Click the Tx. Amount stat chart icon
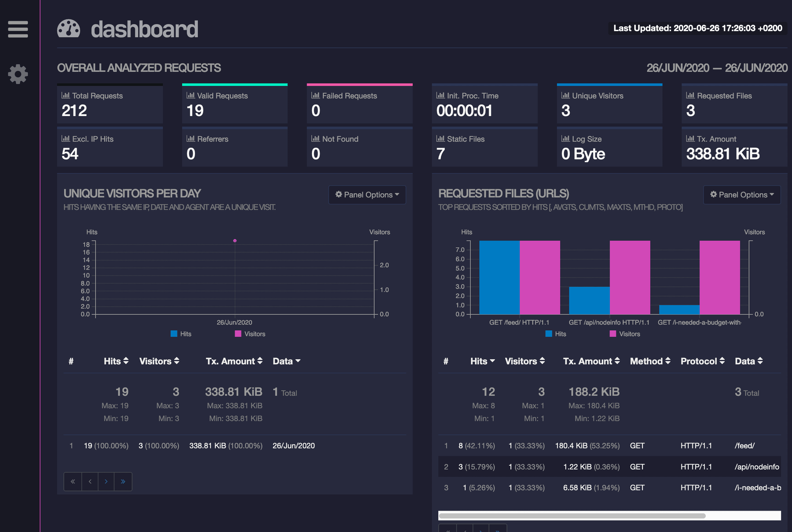 tap(690, 138)
